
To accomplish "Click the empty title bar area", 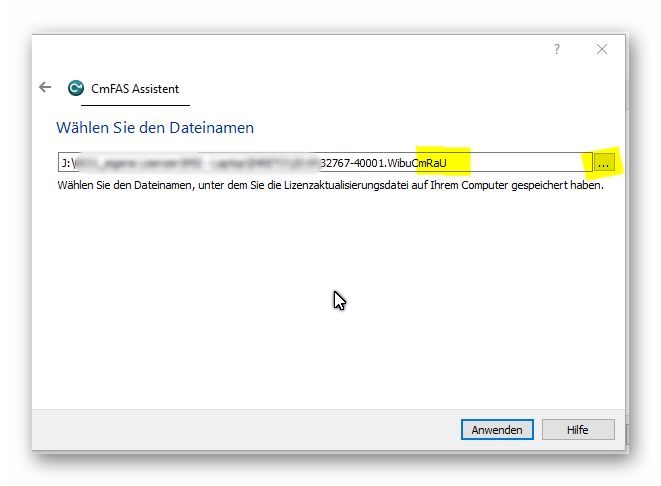I will coord(300,49).
